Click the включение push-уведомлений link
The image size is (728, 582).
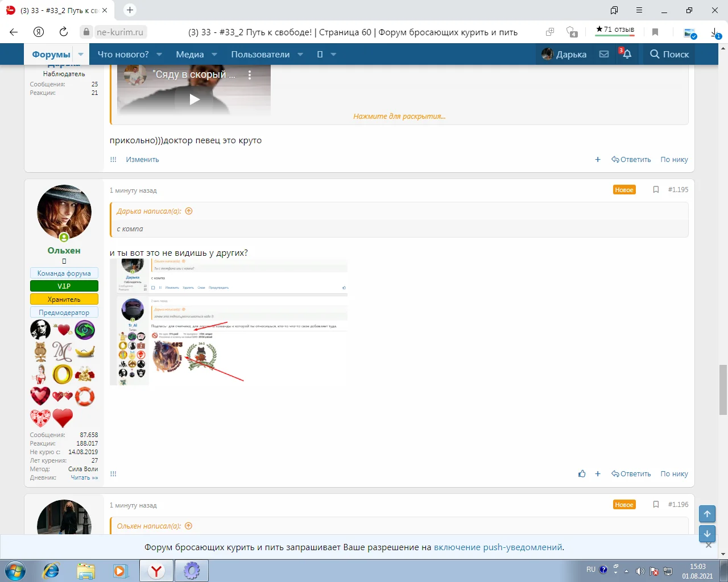[498, 547]
